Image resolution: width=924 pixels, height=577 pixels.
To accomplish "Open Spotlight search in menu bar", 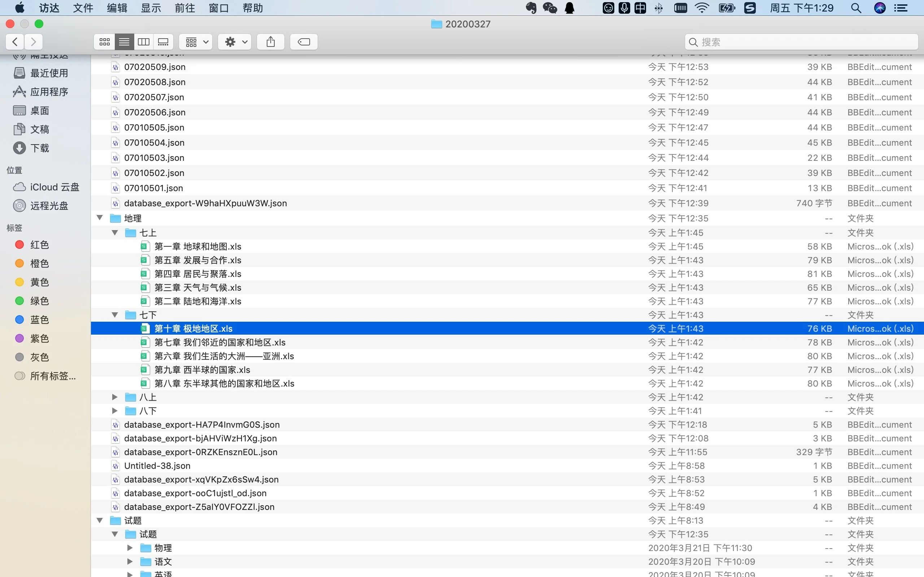I will click(x=856, y=8).
